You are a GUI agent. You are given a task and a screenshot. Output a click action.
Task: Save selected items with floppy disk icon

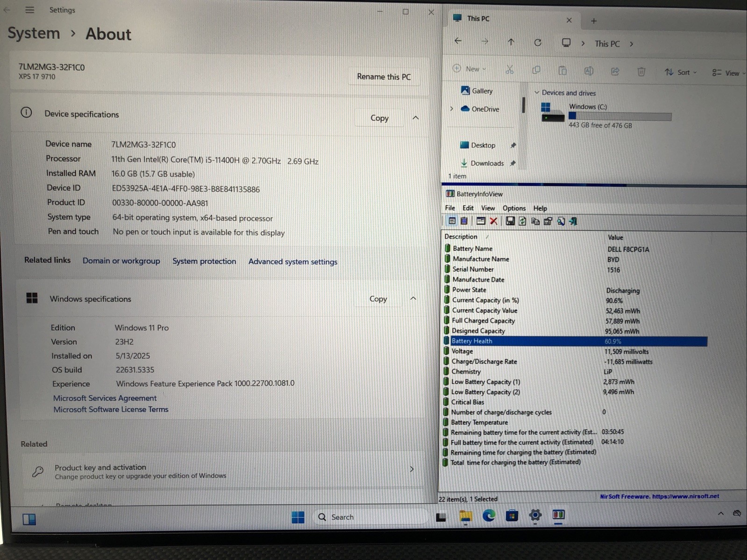point(510,221)
